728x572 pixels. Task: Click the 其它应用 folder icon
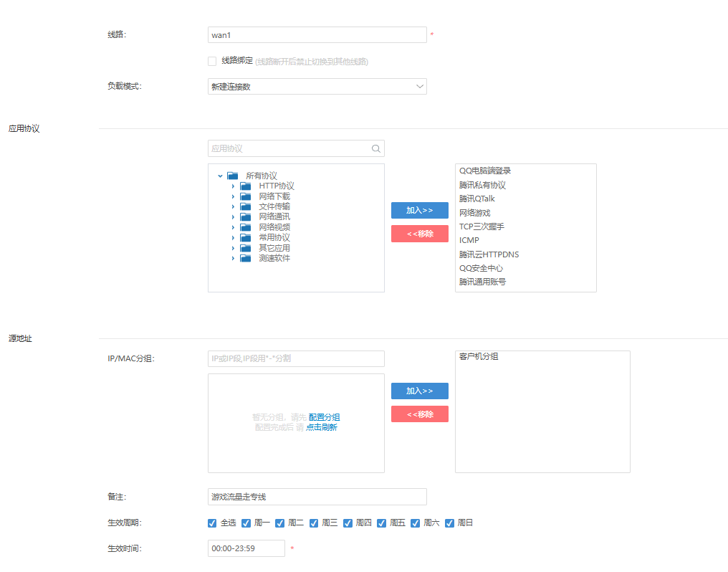[246, 248]
